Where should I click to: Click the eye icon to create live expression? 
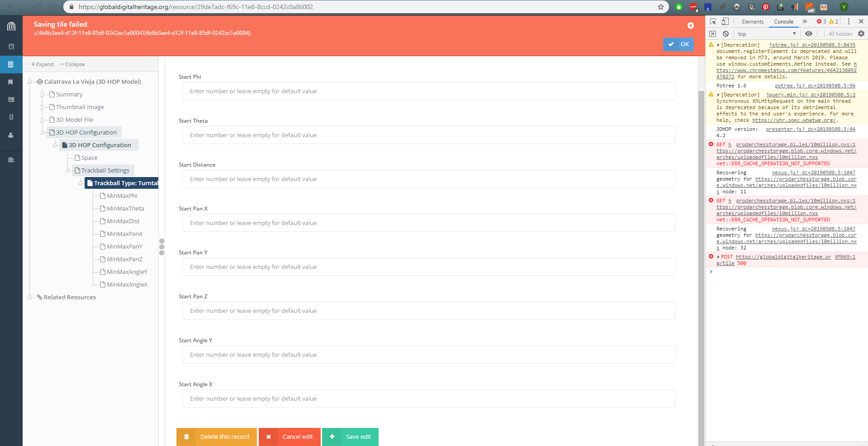(809, 34)
